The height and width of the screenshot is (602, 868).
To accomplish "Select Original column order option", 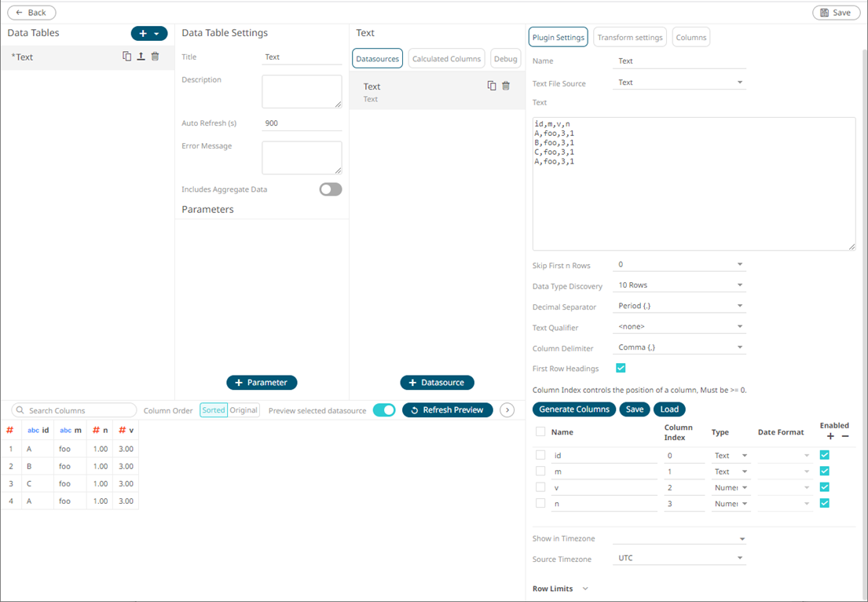I will click(x=244, y=410).
